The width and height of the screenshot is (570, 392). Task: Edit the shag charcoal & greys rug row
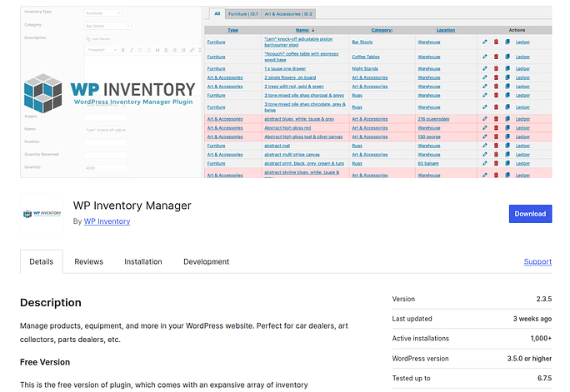[484, 95]
